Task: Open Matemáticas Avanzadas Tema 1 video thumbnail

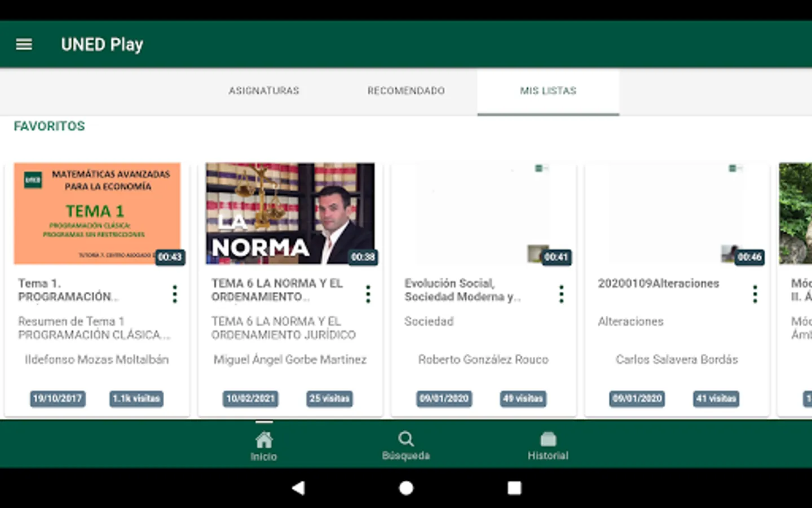Action: pyautogui.click(x=97, y=213)
